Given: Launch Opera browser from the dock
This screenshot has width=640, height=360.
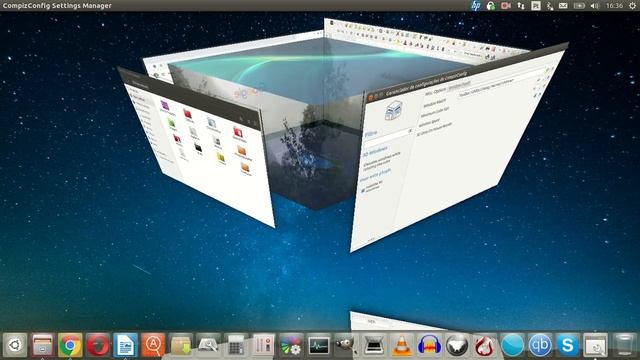Looking at the screenshot, I should (x=98, y=345).
